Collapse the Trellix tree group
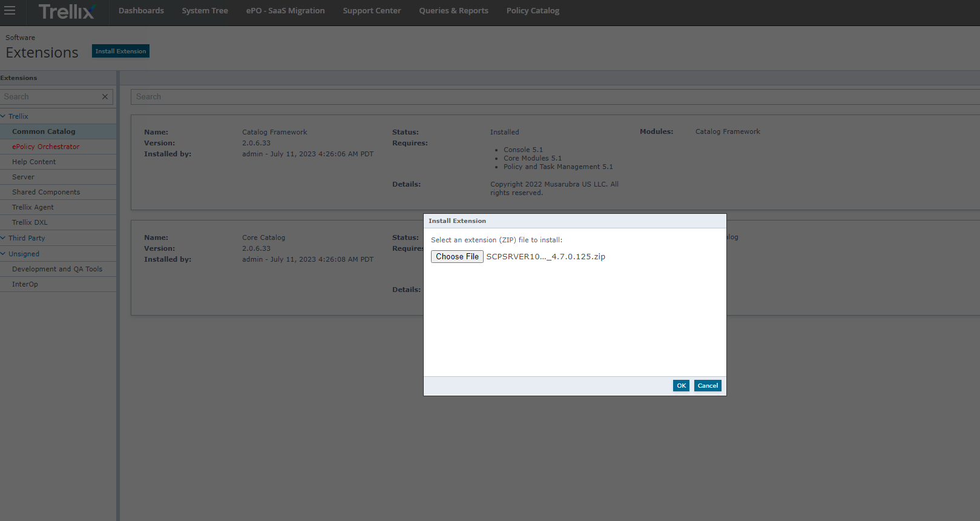The height and width of the screenshot is (521, 980). (x=4, y=116)
